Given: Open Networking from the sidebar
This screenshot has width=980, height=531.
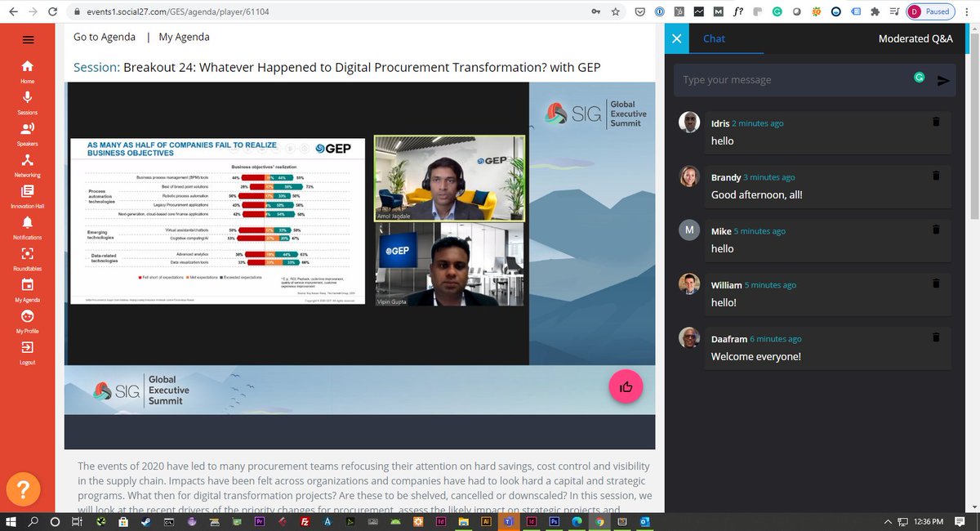Looking at the screenshot, I should pyautogui.click(x=28, y=164).
